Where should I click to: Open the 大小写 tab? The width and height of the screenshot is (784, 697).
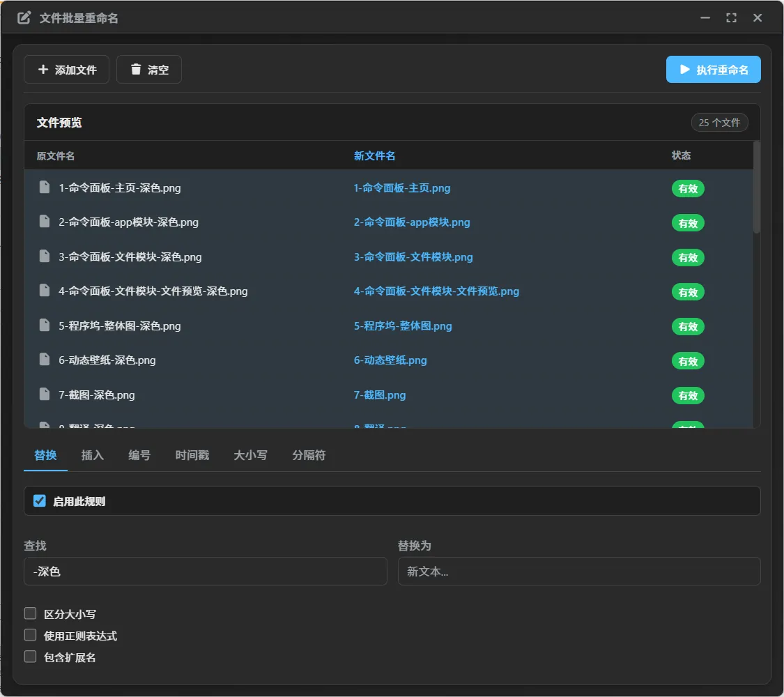(250, 455)
